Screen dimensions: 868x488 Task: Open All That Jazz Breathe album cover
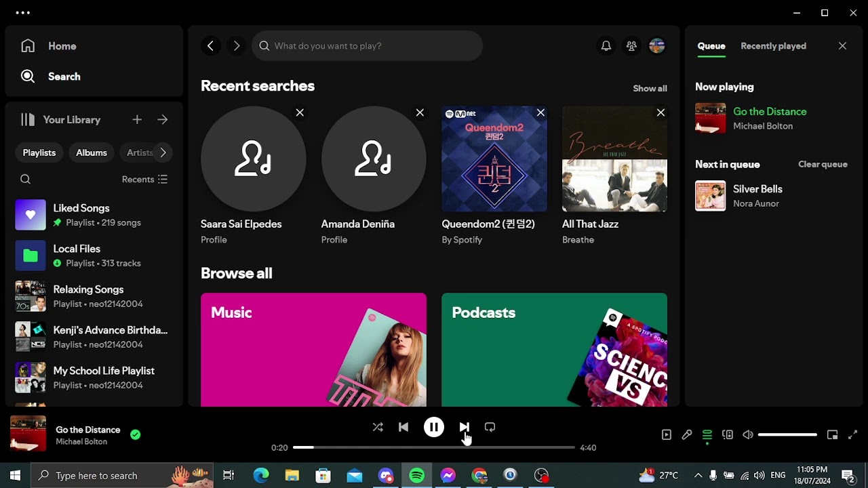click(x=614, y=159)
